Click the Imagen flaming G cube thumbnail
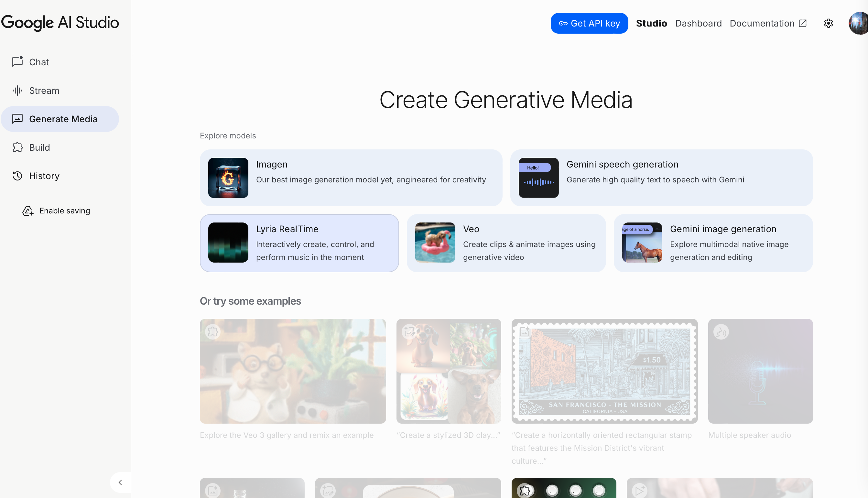The height and width of the screenshot is (498, 868). [228, 178]
